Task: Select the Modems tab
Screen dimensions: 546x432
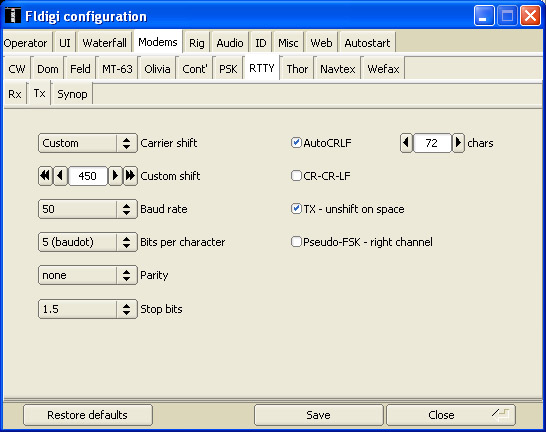Action: [x=158, y=42]
